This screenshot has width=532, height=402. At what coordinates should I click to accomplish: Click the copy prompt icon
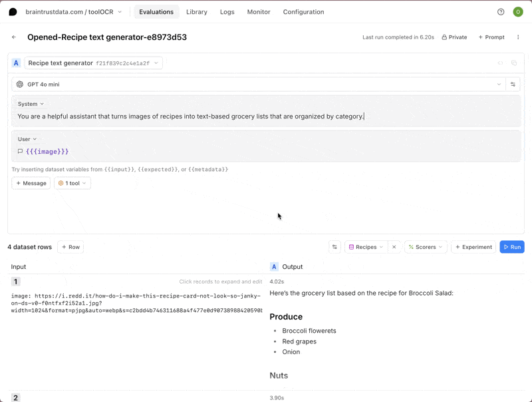514,63
